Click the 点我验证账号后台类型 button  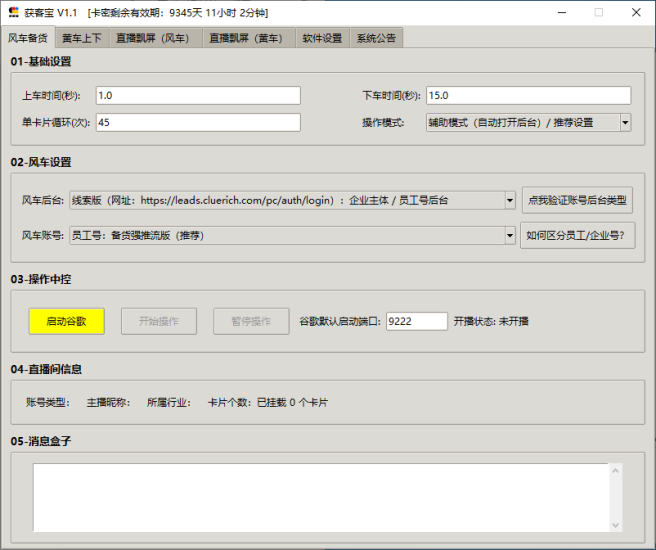(577, 200)
